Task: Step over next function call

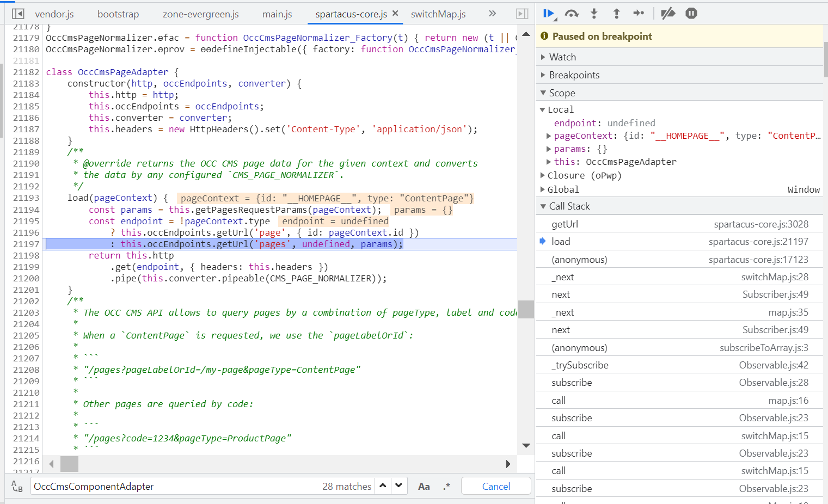Action: coord(572,14)
